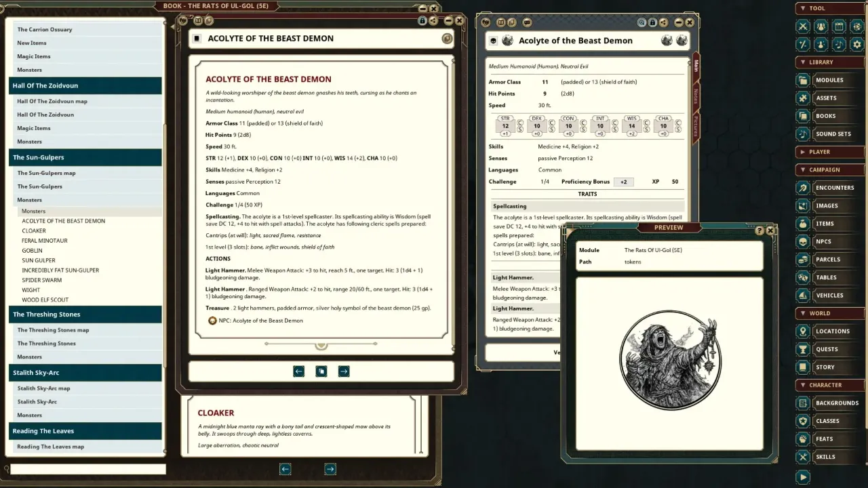Toggle STR save S button
The height and width of the screenshot is (488, 868).
coord(520,130)
